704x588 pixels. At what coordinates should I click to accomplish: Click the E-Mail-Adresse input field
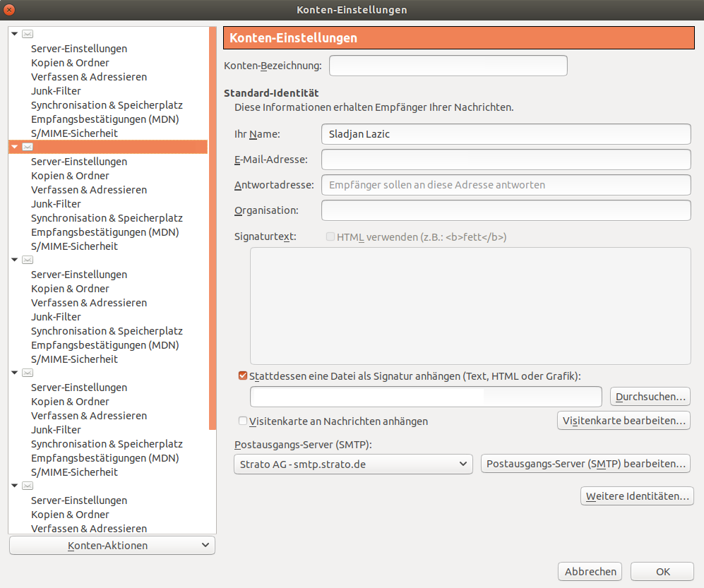pyautogui.click(x=506, y=160)
